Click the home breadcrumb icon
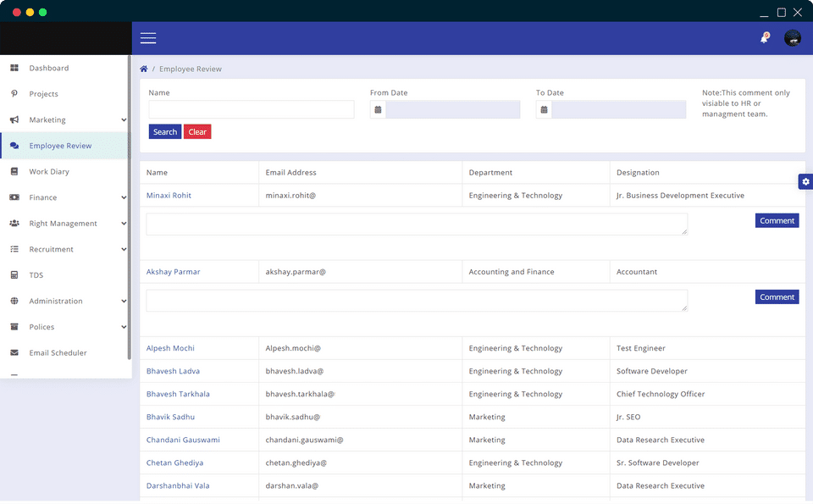Image resolution: width=813 pixels, height=504 pixels. pos(144,69)
